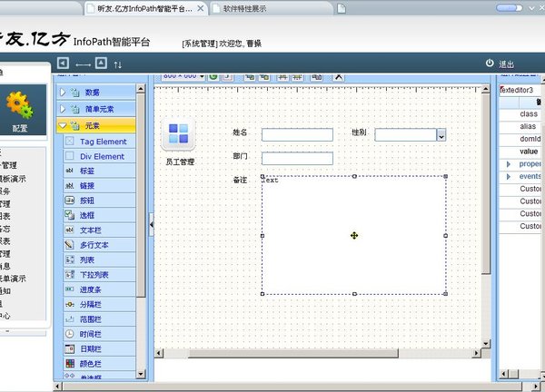Pick the 链接 link element
The width and height of the screenshot is (545, 392).
pyautogui.click(x=99, y=186)
